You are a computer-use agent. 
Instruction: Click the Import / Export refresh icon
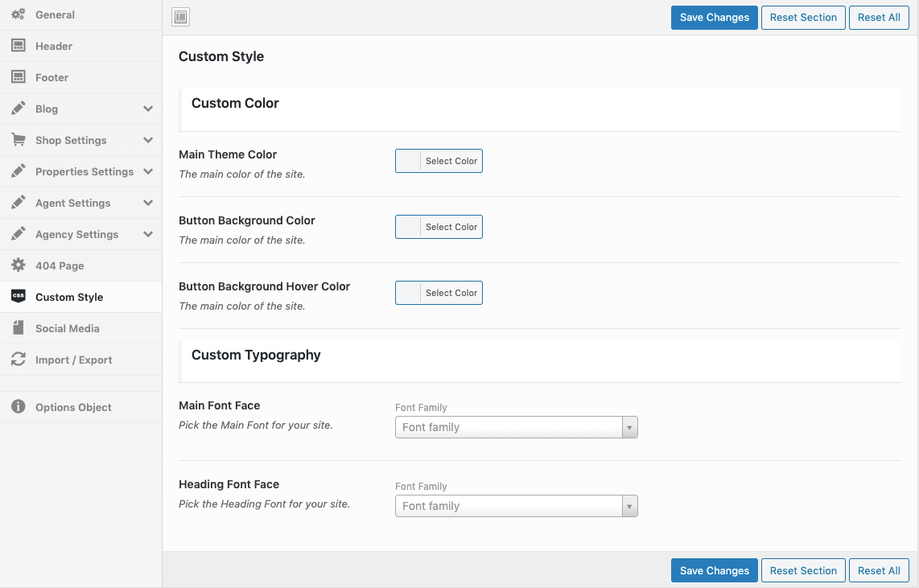(18, 360)
